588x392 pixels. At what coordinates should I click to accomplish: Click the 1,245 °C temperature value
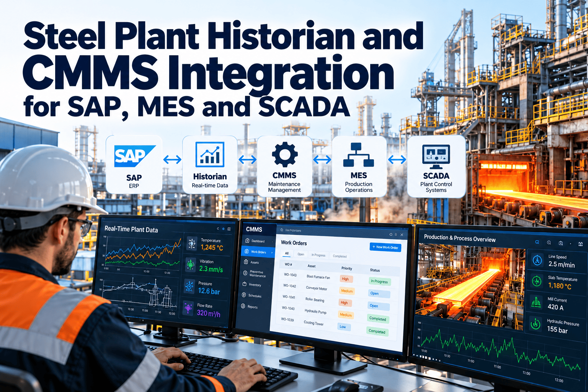[212, 248]
